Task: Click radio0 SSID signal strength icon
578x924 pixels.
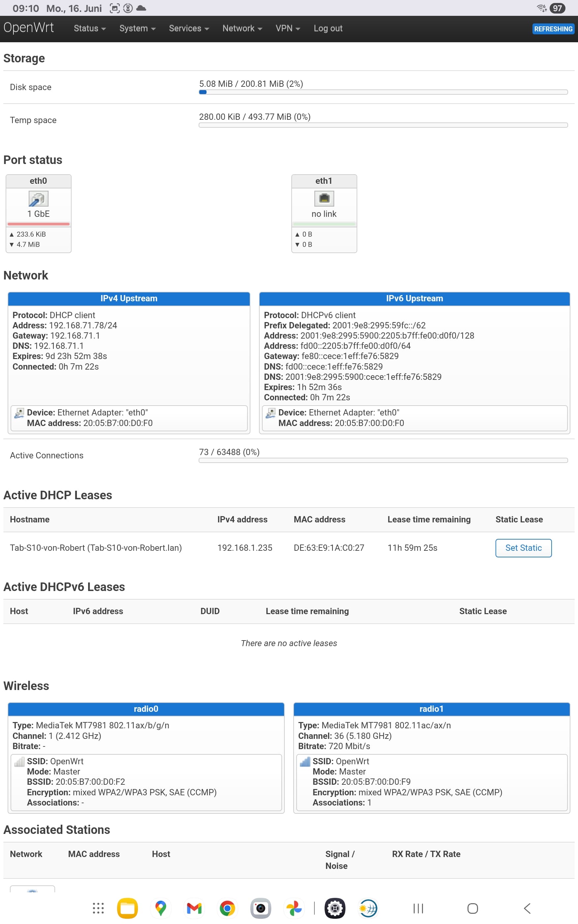Action: coord(19,762)
